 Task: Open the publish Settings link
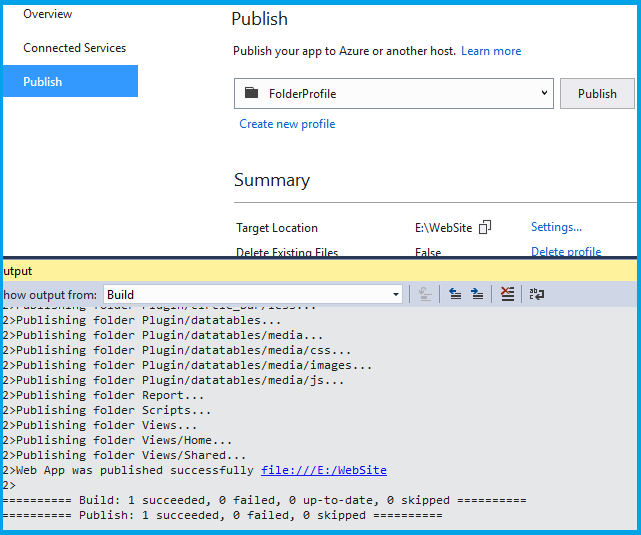point(556,227)
